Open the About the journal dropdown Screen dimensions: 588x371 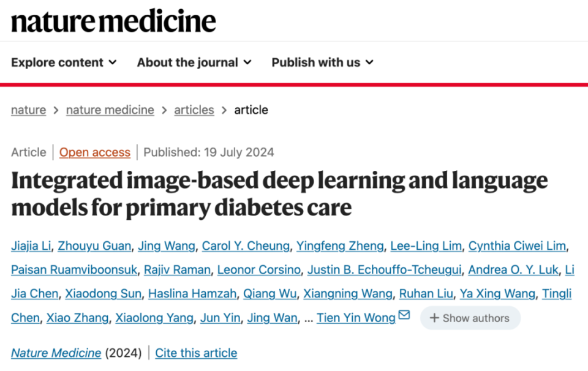[x=187, y=62]
